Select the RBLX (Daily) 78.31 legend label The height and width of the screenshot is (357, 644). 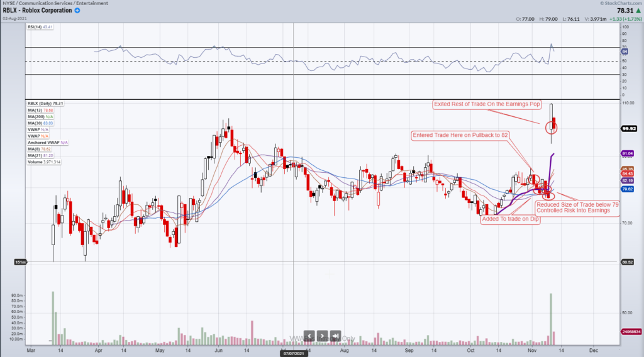point(45,104)
